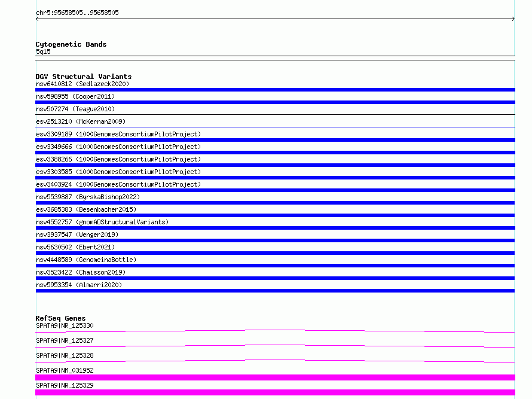Click the chr5:95658505..95658505 coordinate label
The height and width of the screenshot is (399, 532).
(x=77, y=13)
